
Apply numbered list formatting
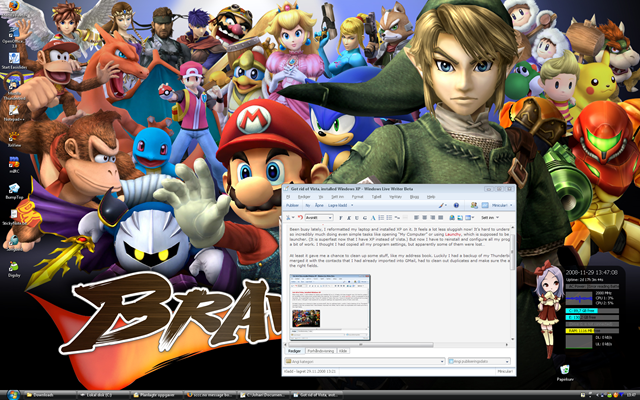pyautogui.click(x=381, y=218)
